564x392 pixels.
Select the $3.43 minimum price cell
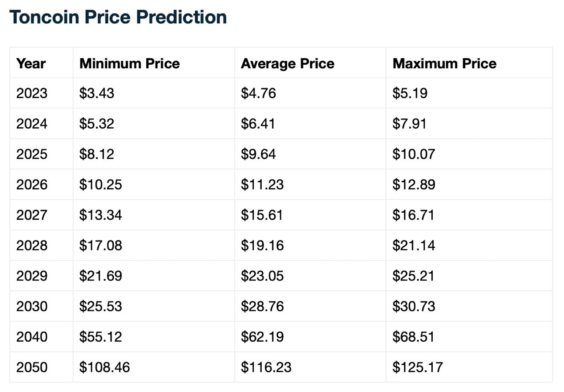pyautogui.click(x=96, y=93)
